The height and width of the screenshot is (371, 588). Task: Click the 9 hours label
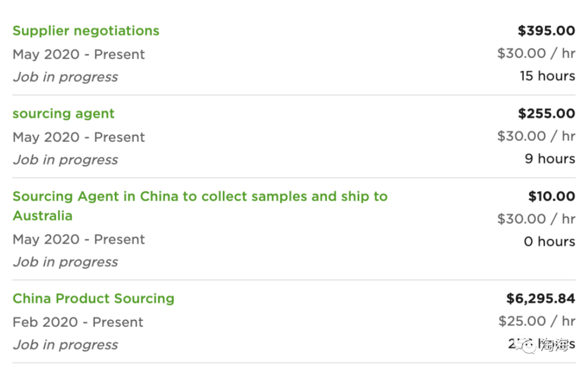coord(550,159)
